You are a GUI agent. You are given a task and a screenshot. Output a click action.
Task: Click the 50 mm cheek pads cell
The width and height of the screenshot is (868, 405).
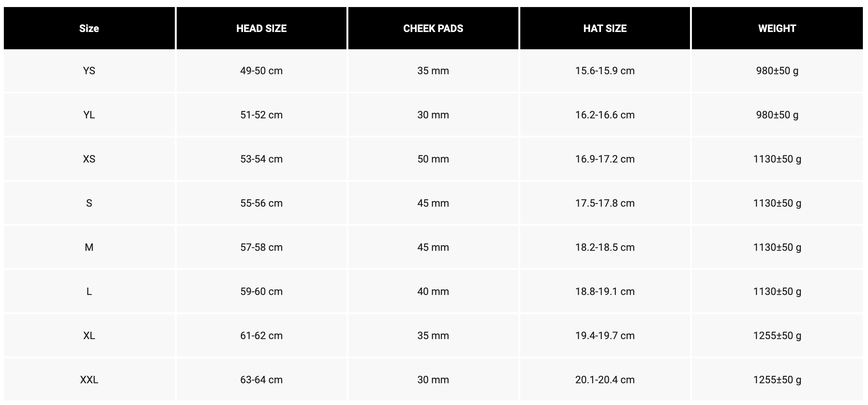(x=433, y=159)
